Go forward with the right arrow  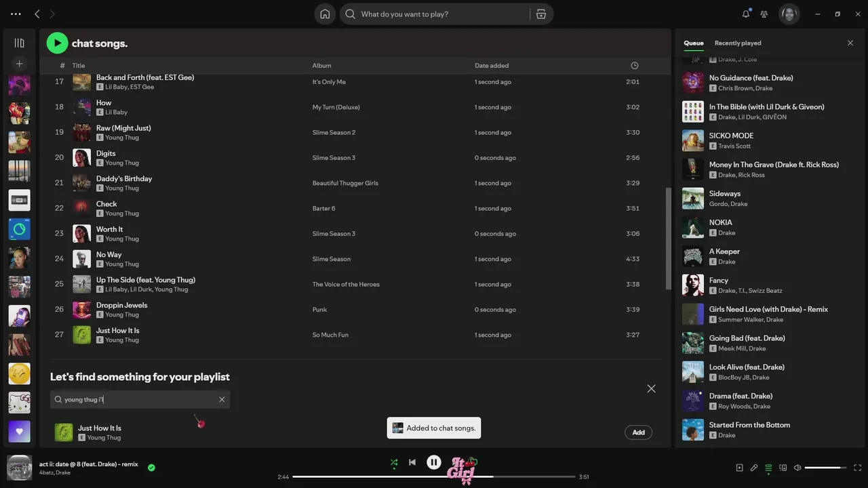pos(52,14)
